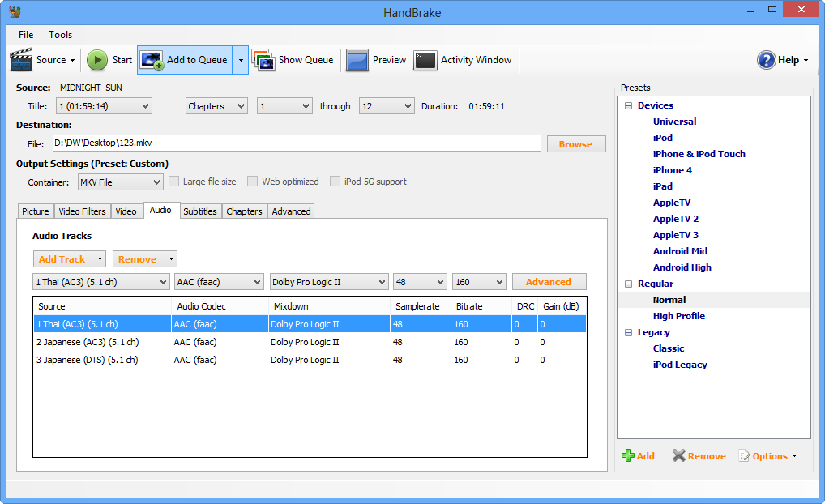The height and width of the screenshot is (504, 825).
Task: Click the X Remove preset icon
Action: [x=679, y=455]
